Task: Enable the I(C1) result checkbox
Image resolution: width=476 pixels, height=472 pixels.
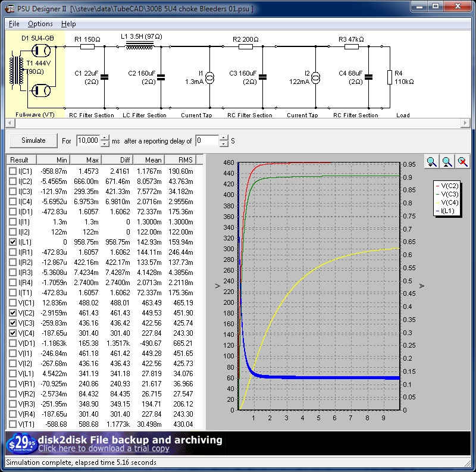Action: click(x=13, y=171)
